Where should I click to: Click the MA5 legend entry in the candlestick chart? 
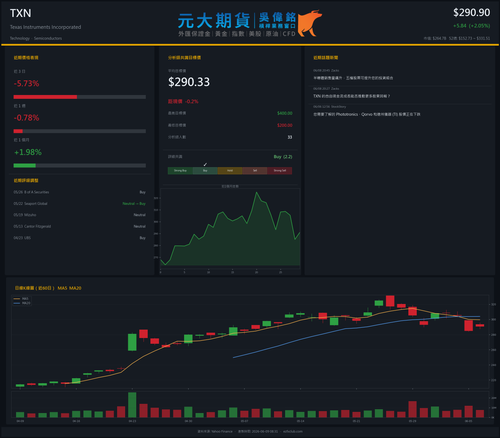coord(21,299)
